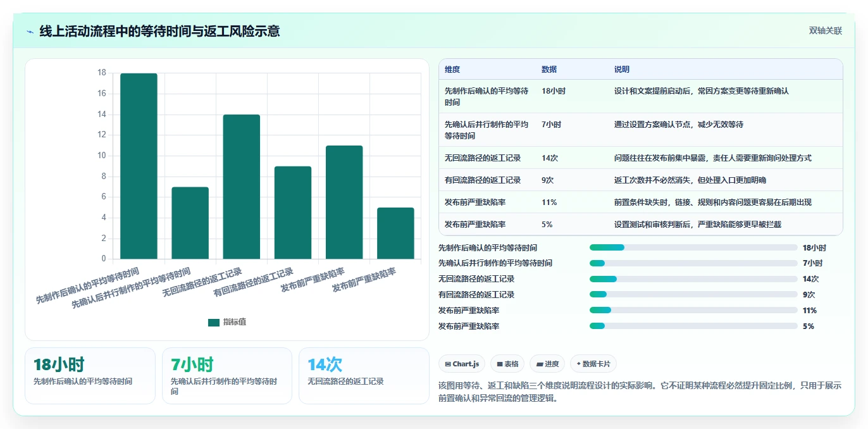Click the table cell 先制作后确认的平均等待时间
This screenshot has width=868, height=429.
point(487,96)
